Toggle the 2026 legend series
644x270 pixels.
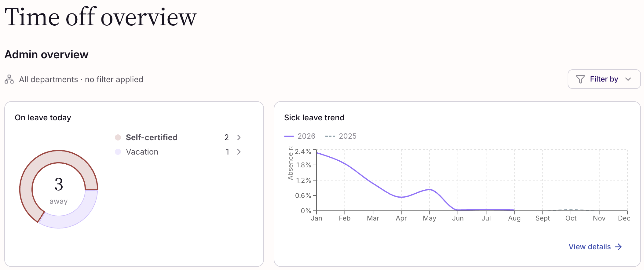(x=300, y=136)
